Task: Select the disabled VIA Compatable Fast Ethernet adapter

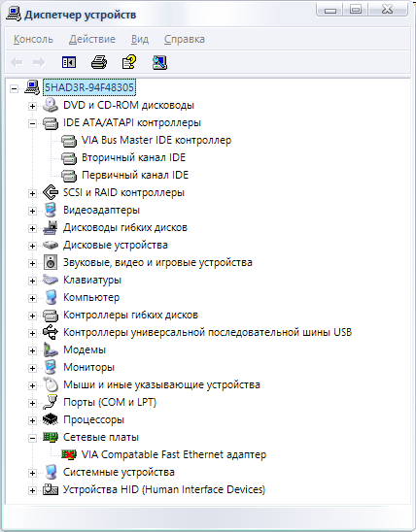Action: coord(174,454)
